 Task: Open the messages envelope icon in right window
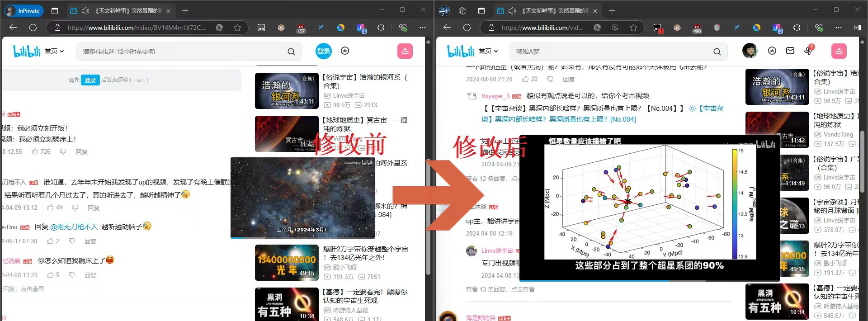click(x=790, y=51)
